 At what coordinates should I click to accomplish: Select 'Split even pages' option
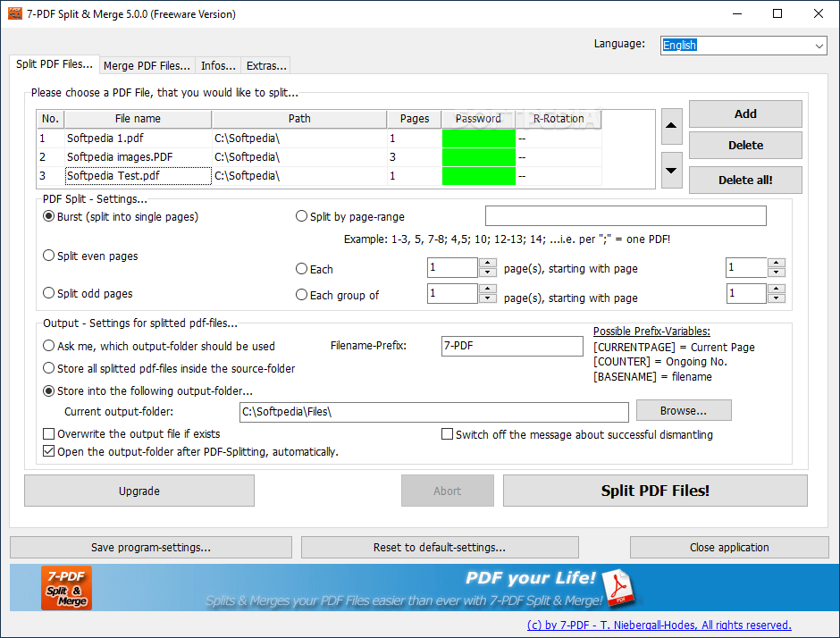coord(48,255)
